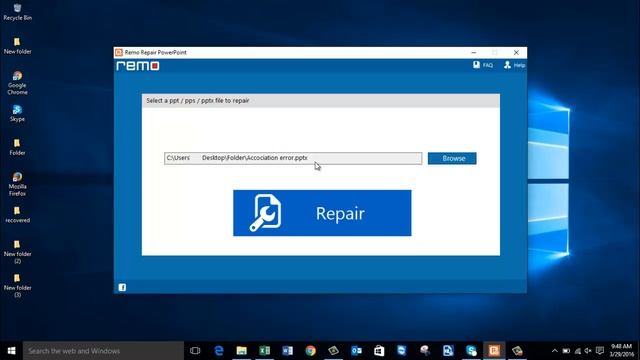This screenshot has height=360, width=640.
Task: Select the Google Chrome desktop shortcut
Action: (17, 83)
